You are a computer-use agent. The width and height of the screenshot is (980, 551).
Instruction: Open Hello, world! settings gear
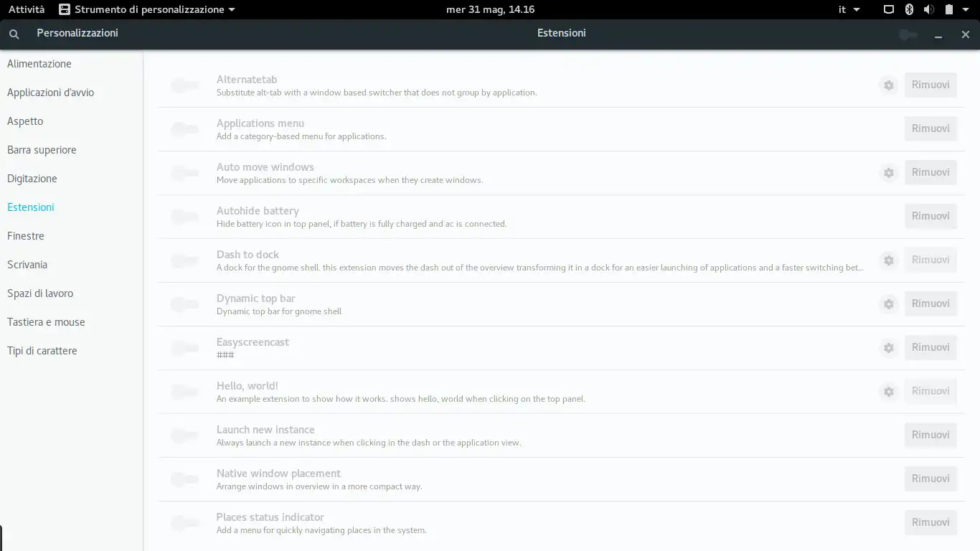point(889,392)
